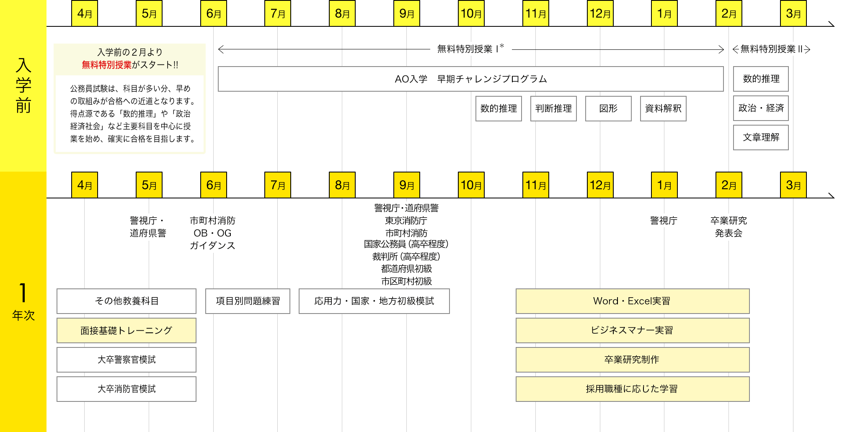The width and height of the screenshot is (868, 432).
Task: Click the 無料特別授業 II label
Action: (771, 49)
